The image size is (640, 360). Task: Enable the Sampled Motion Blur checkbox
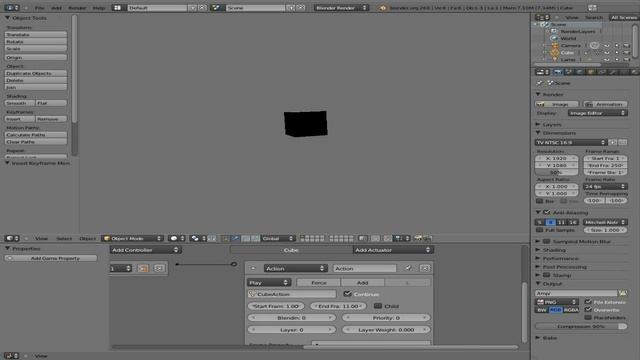coord(547,241)
